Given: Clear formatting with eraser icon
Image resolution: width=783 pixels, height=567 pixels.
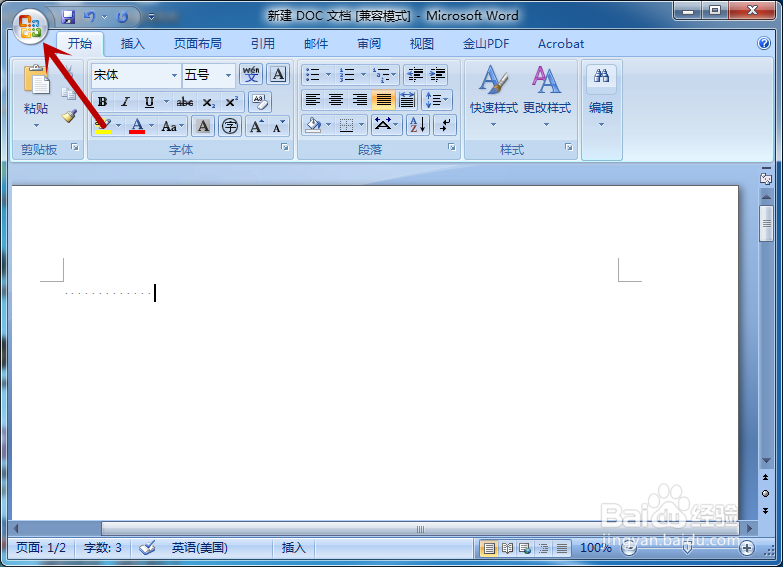Looking at the screenshot, I should 260,102.
